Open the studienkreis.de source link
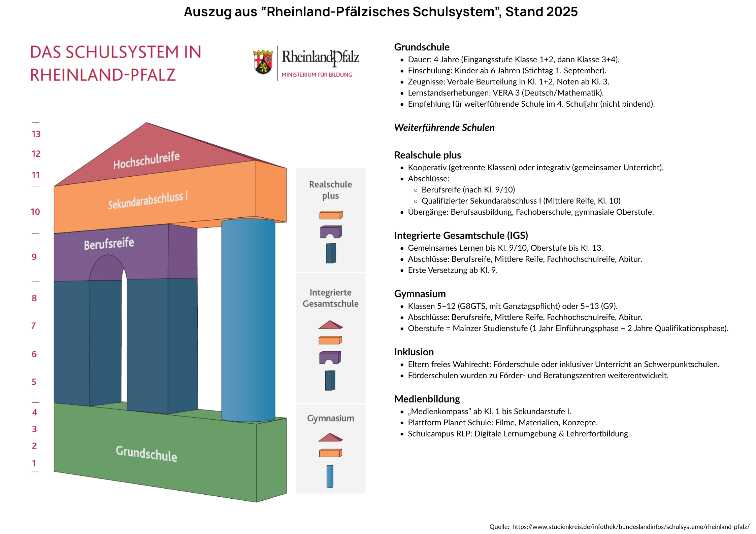The image size is (756, 534). click(631, 527)
